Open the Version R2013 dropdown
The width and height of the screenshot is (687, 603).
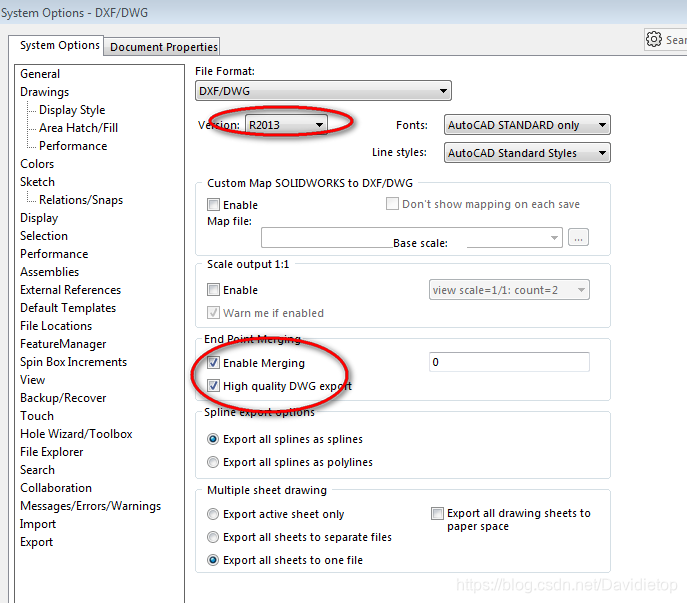(x=286, y=125)
